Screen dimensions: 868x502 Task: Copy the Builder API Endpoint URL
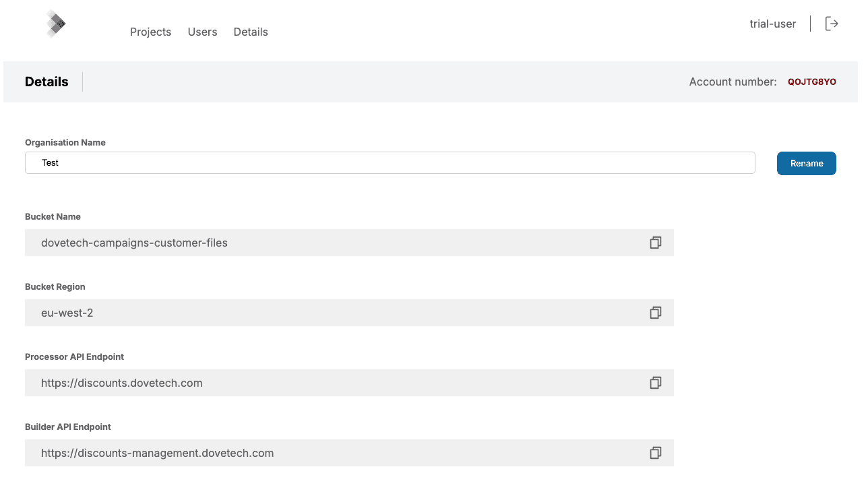pyautogui.click(x=655, y=453)
